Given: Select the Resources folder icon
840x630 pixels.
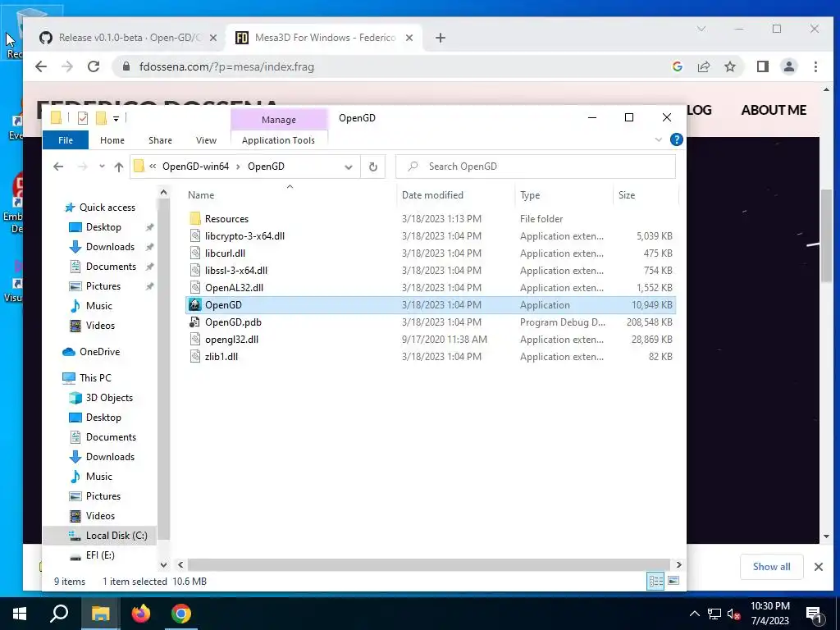Looking at the screenshot, I should 195,218.
